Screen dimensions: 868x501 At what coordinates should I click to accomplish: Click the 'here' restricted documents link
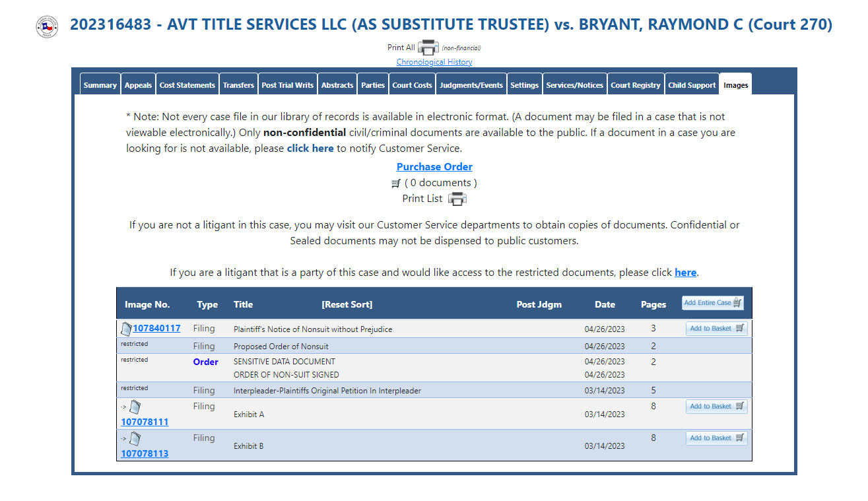(x=685, y=273)
